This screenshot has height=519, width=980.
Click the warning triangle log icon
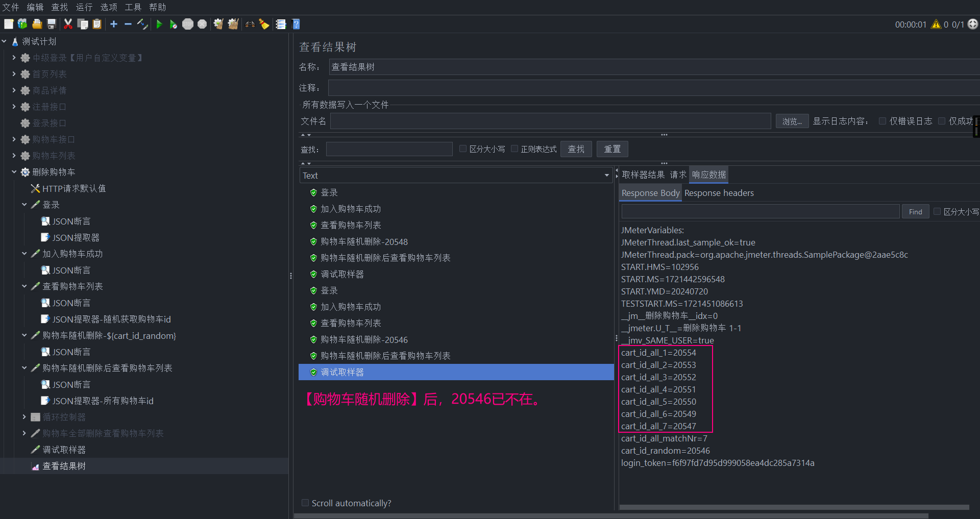point(936,24)
